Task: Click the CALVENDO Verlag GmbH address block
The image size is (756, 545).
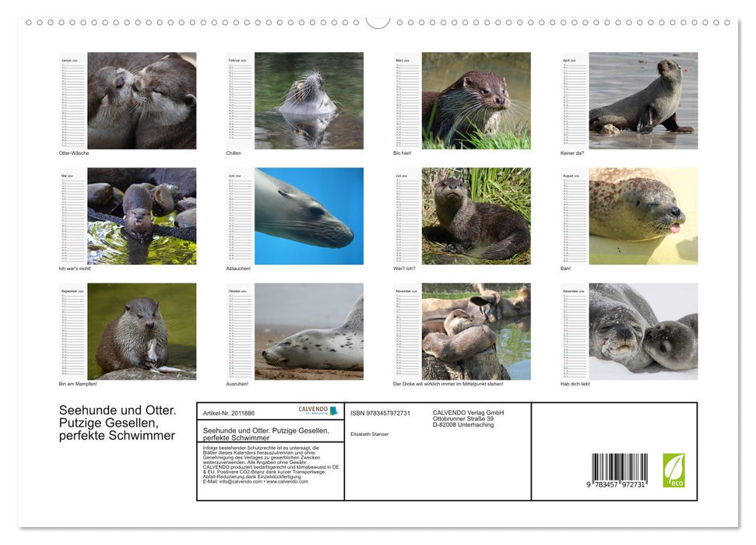Action: click(467, 417)
